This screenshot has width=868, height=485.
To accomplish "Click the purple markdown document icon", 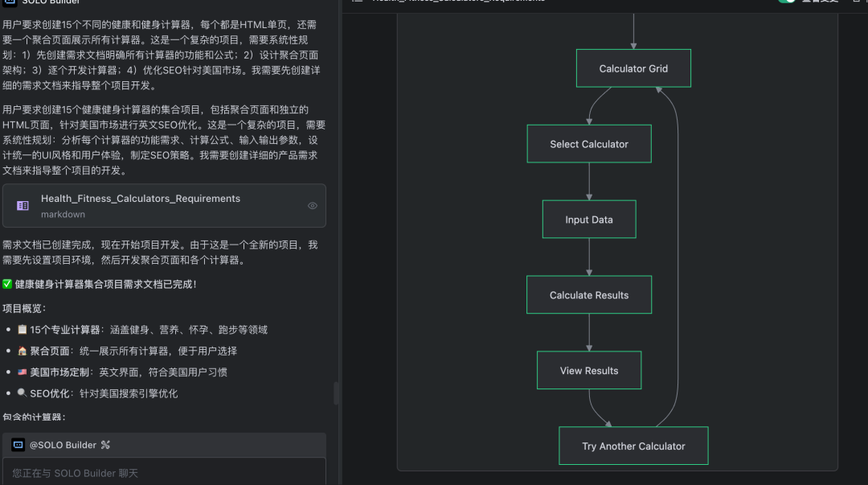I will click(x=23, y=206).
